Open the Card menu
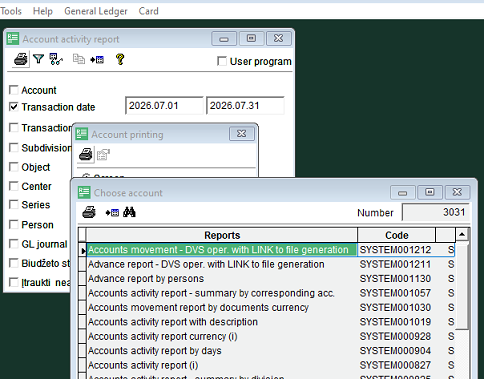Screen dimensions: 484x379 (149, 11)
